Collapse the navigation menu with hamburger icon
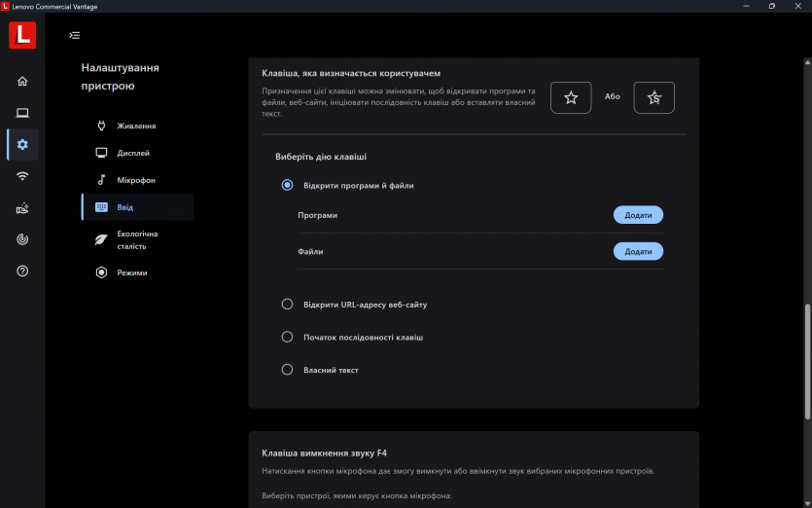Image resolution: width=812 pixels, height=508 pixels. tap(75, 35)
